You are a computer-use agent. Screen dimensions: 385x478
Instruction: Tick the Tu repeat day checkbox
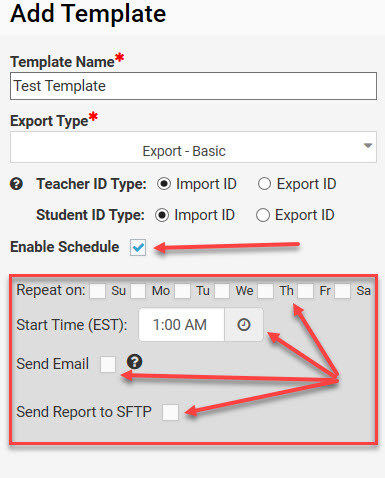point(182,291)
